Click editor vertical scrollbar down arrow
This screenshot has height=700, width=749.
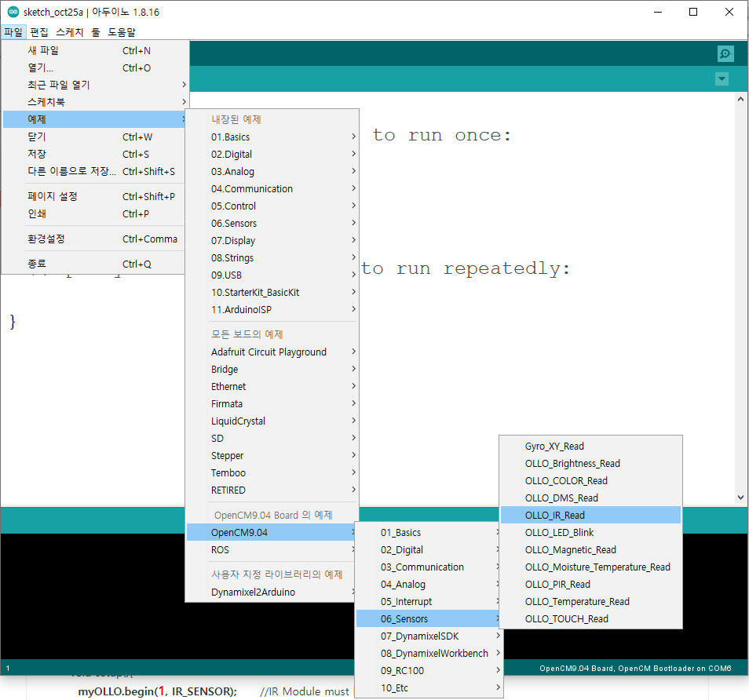(x=740, y=497)
